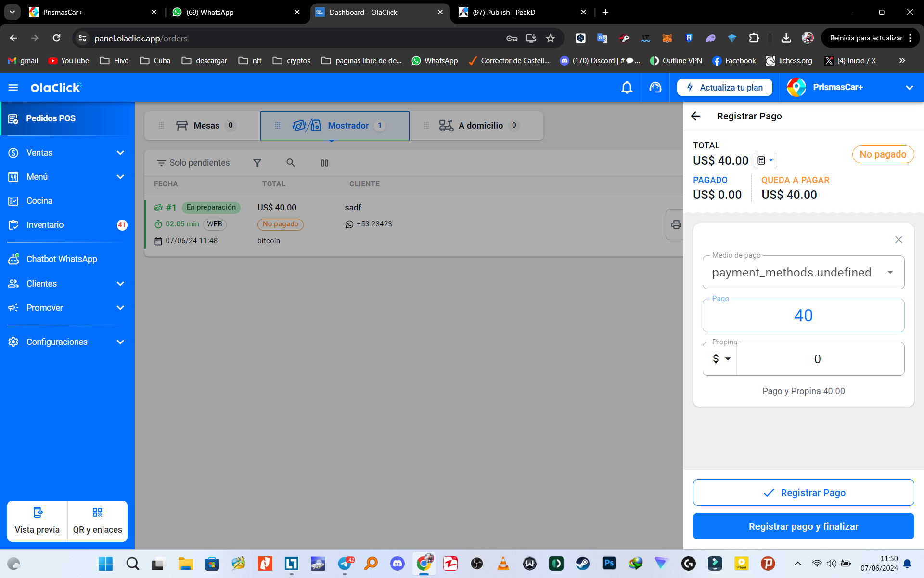Click Actualiza tu plan button
The height and width of the screenshot is (578, 924).
(x=724, y=87)
